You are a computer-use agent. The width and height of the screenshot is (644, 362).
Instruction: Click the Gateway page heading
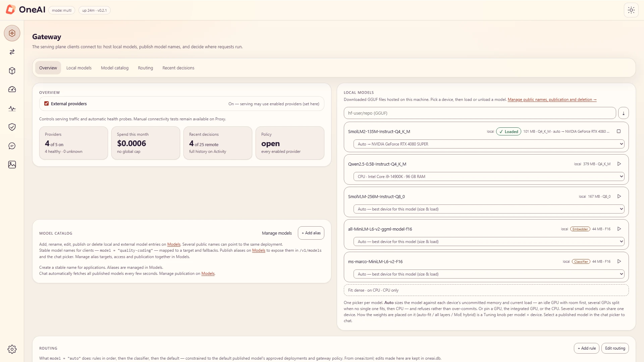point(47,37)
